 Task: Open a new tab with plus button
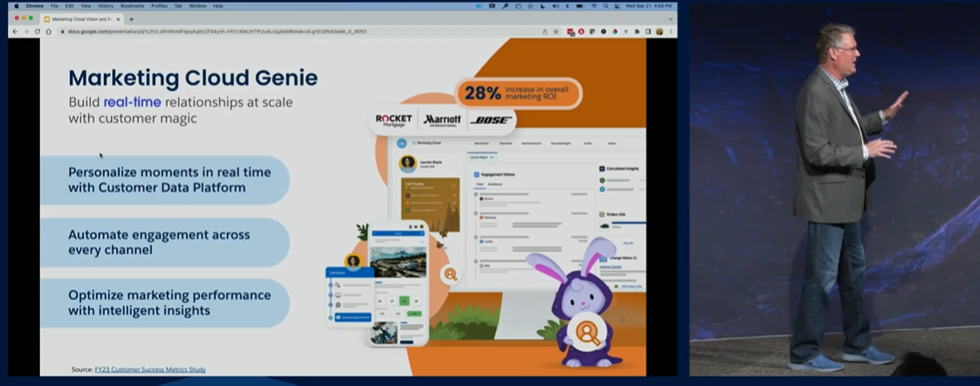pos(131,18)
